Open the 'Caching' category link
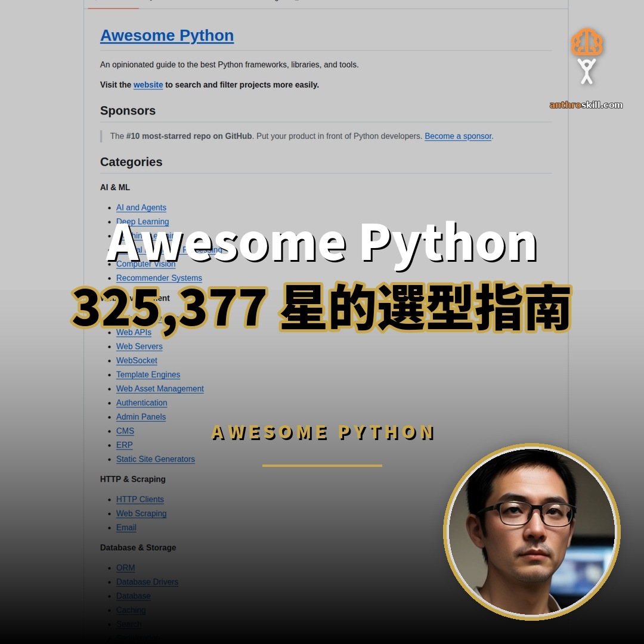 click(131, 610)
